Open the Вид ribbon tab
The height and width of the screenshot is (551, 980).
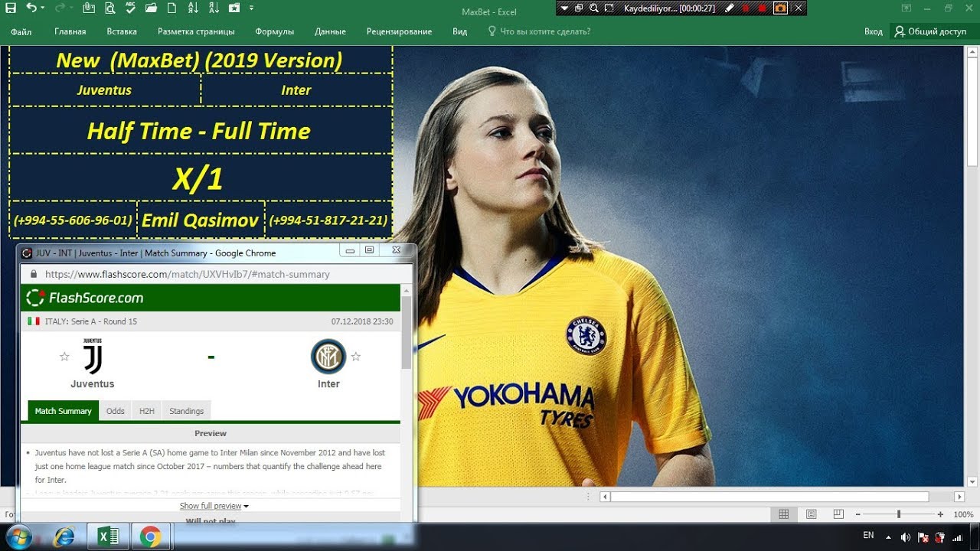[x=459, y=31]
